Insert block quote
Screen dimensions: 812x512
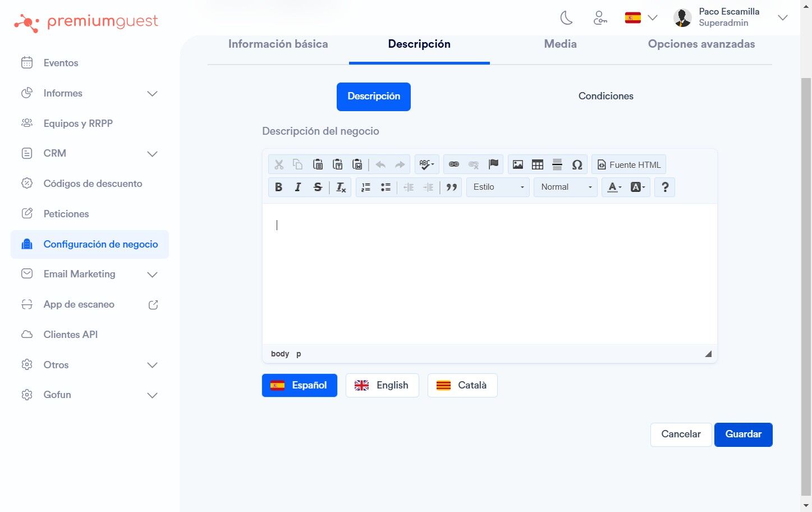click(452, 188)
